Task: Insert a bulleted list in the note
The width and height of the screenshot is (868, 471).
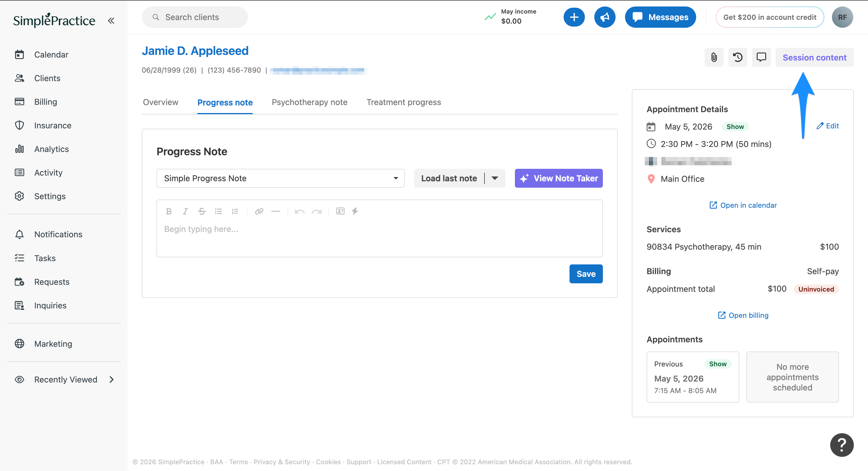Action: click(x=218, y=211)
